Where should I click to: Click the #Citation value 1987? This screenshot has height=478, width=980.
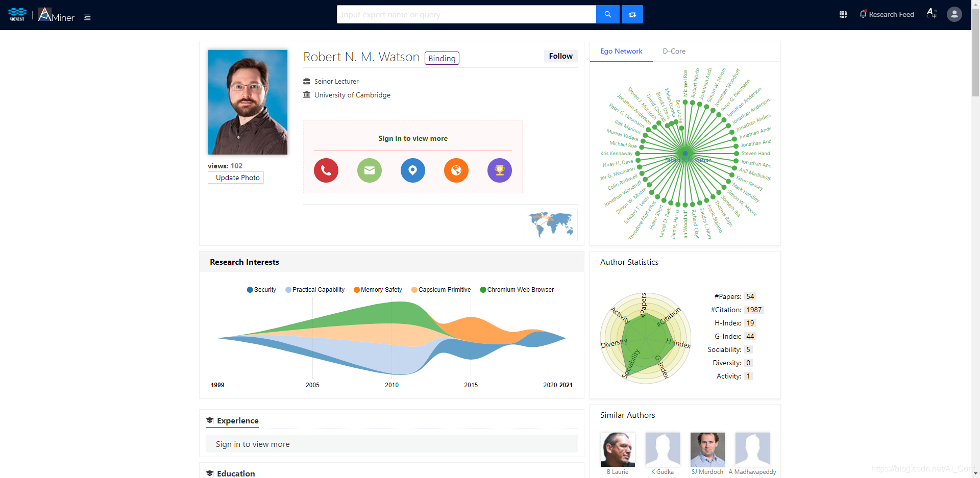click(x=754, y=310)
